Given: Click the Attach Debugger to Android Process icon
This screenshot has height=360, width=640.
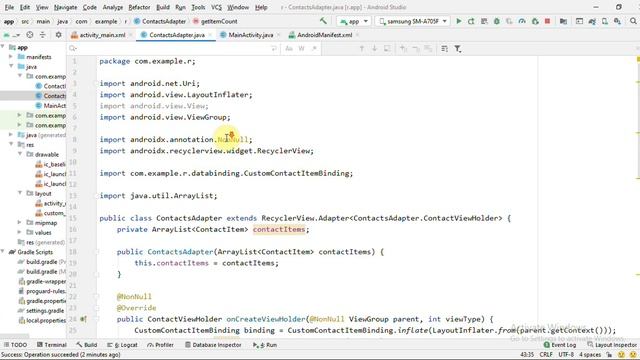Looking at the screenshot, I should (535, 21).
